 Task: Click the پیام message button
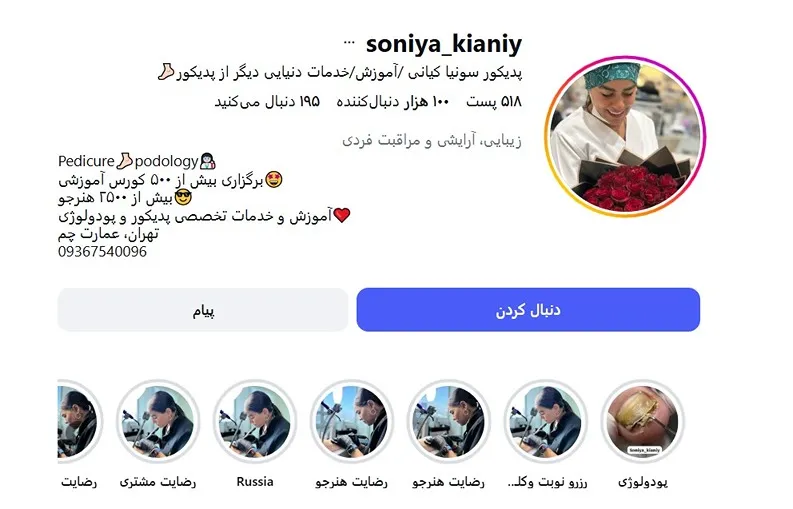pyautogui.click(x=203, y=310)
